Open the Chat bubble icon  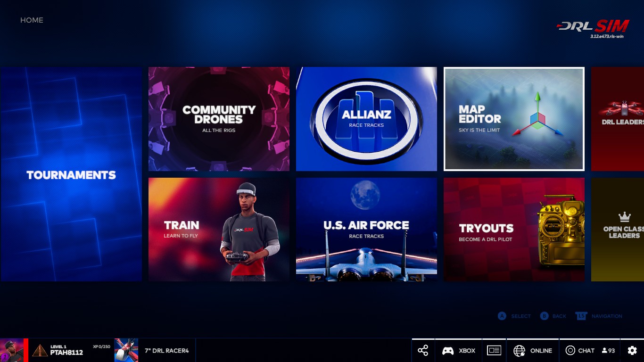coord(570,351)
